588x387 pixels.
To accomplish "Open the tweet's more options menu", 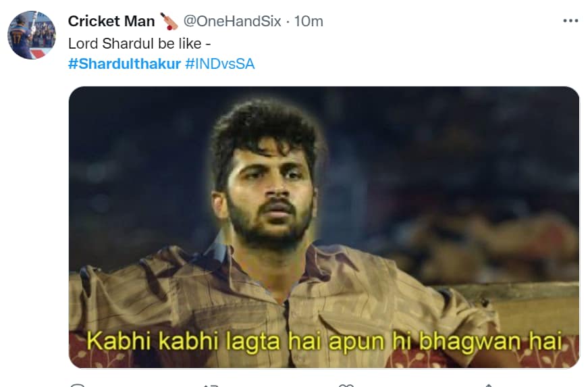I will tap(570, 21).
